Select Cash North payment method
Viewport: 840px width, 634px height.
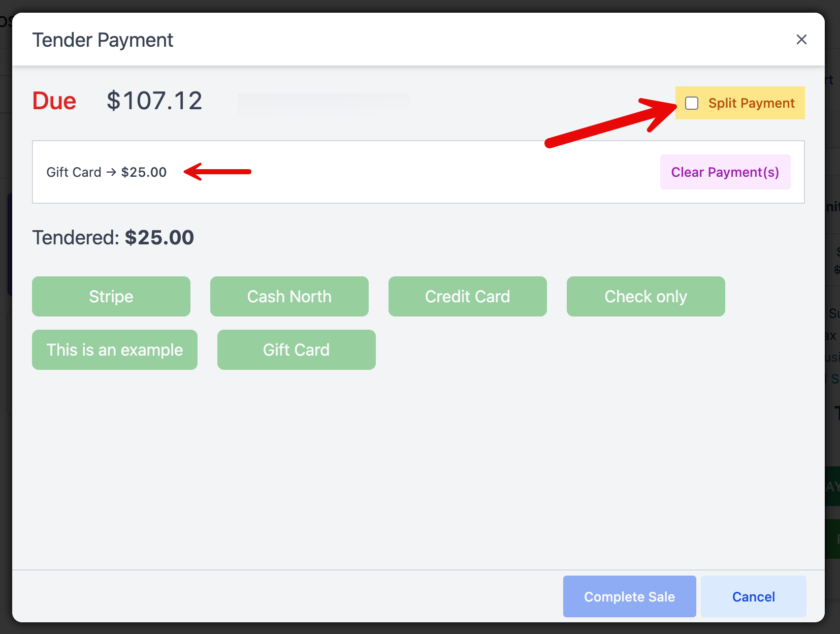(289, 297)
